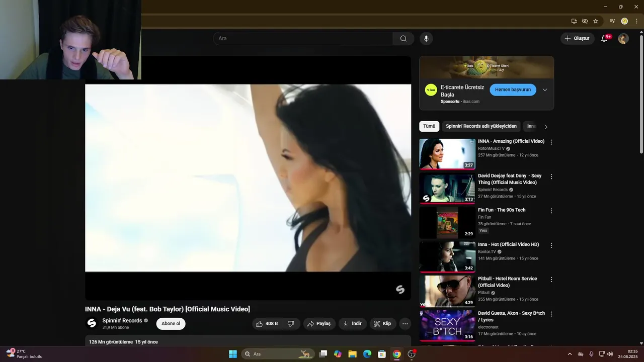Start voice search with microphone icon
This screenshot has width=644, height=362.
(426, 39)
